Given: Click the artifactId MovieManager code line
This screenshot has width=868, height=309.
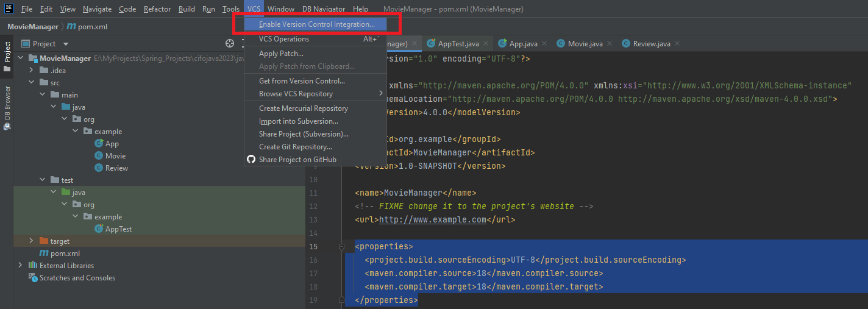Looking at the screenshot, I should (x=446, y=153).
